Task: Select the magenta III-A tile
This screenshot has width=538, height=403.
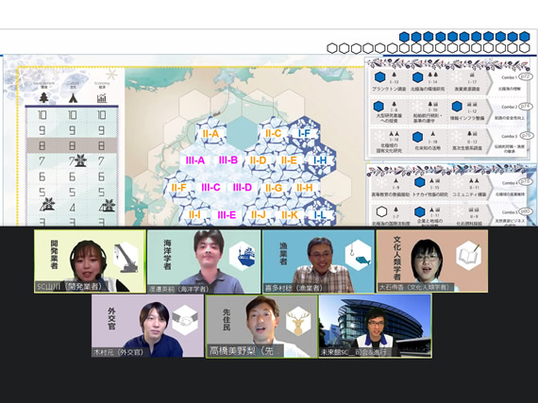Action: pyautogui.click(x=195, y=160)
